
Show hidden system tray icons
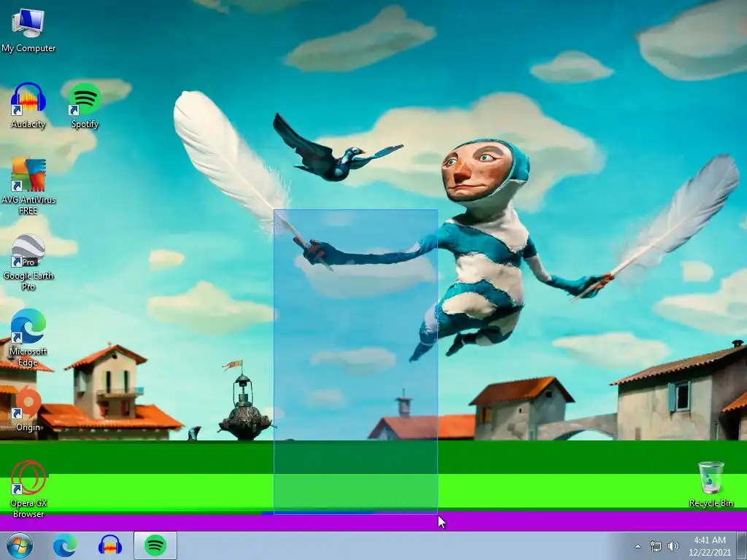tap(638, 546)
